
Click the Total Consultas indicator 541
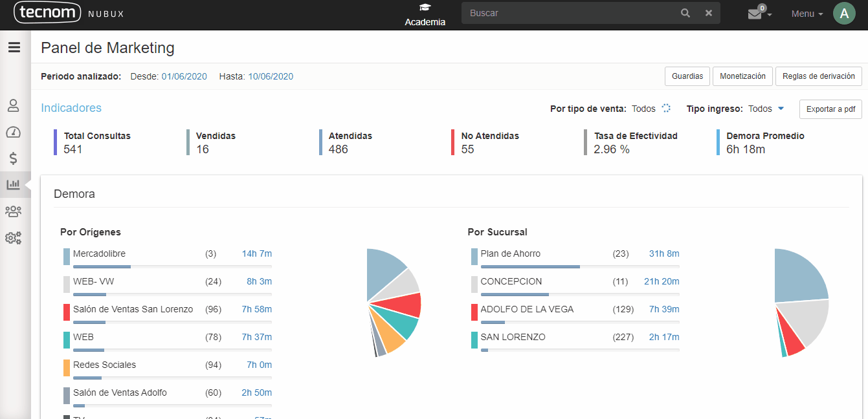point(73,149)
